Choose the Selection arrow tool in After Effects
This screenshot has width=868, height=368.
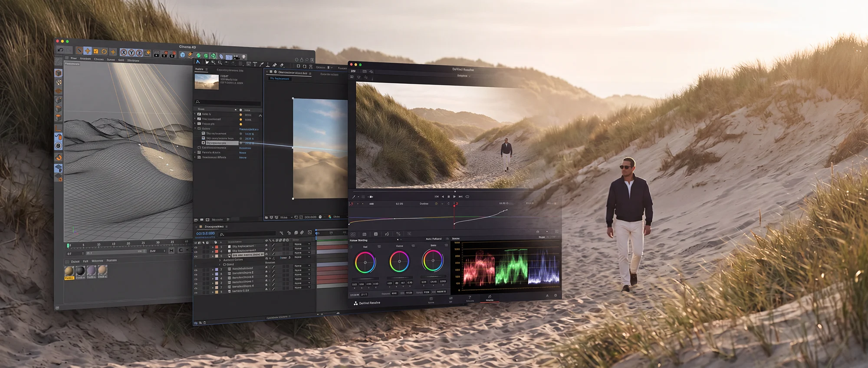click(198, 62)
